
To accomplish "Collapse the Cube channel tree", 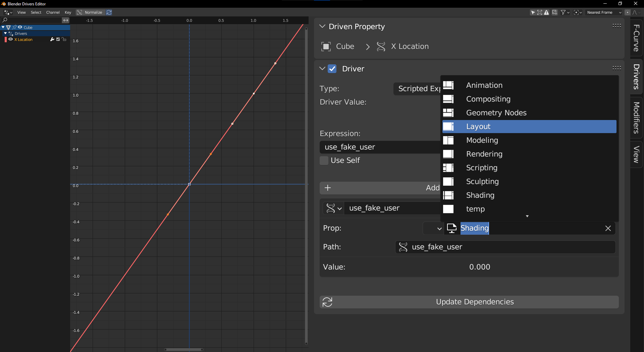I will (3, 27).
